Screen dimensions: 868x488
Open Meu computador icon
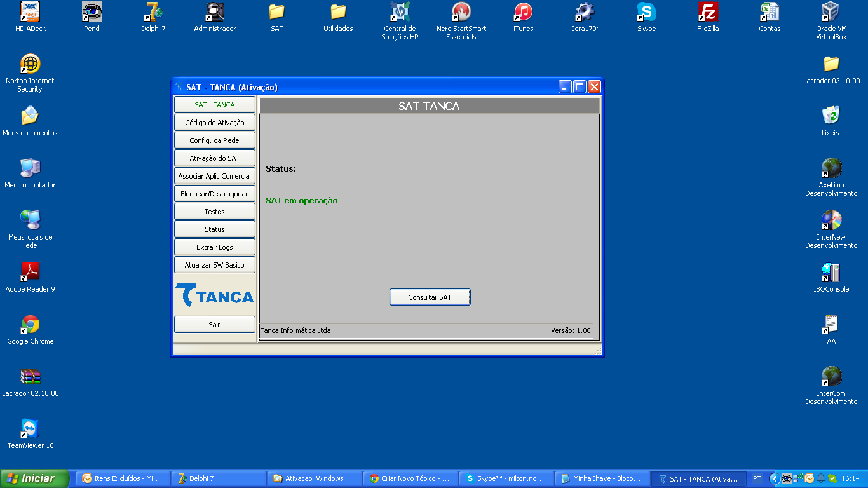[x=31, y=173]
